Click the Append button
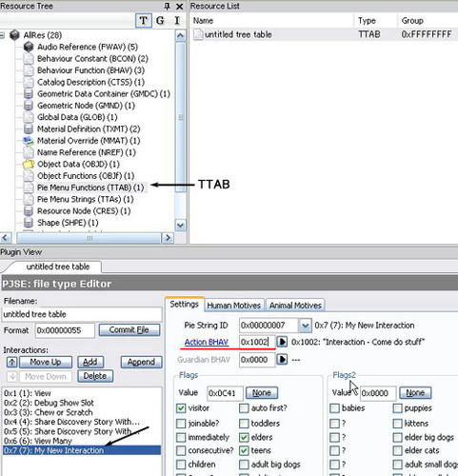 pyautogui.click(x=141, y=362)
